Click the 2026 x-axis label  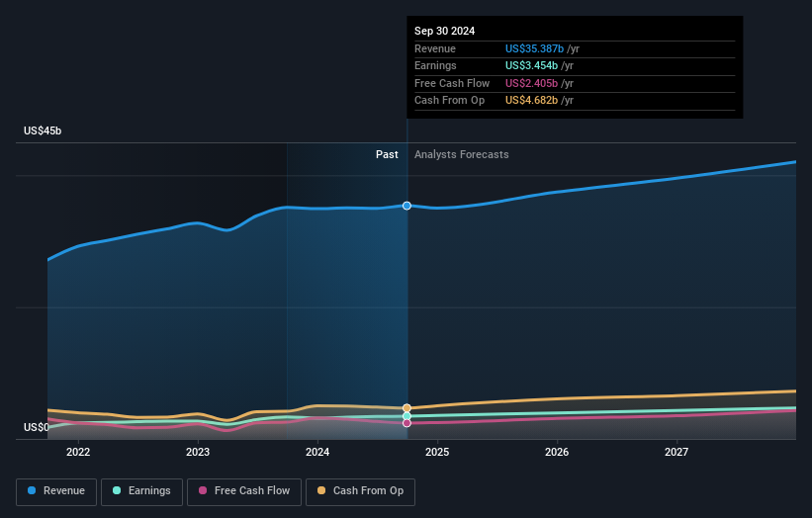[557, 453]
